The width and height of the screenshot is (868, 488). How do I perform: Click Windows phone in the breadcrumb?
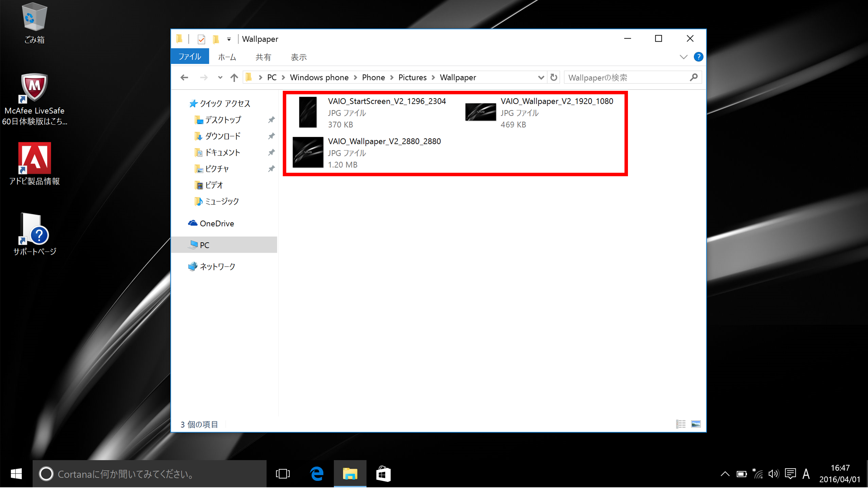319,78
